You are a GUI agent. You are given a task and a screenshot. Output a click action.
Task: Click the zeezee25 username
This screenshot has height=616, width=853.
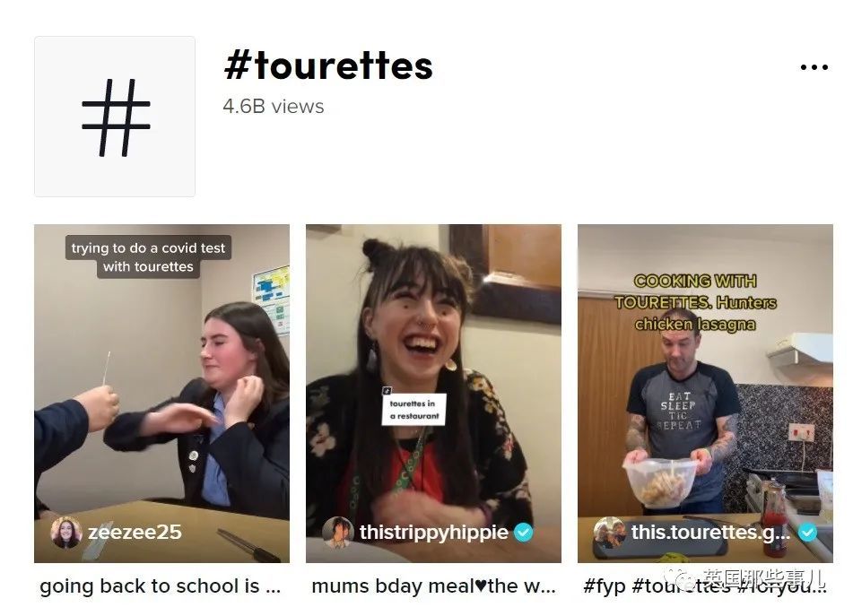coord(135,532)
